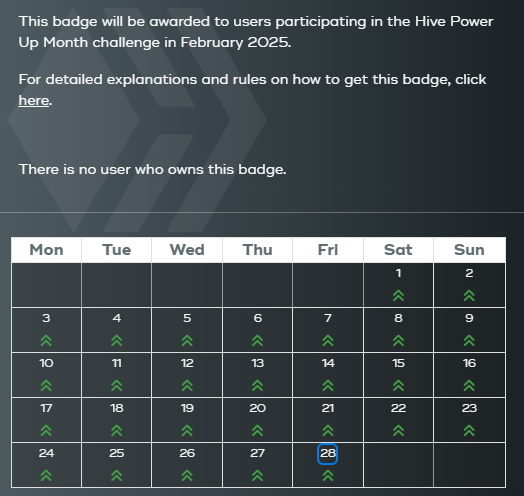Click green arrows under day 19
The width and height of the screenshot is (524, 496).
(x=187, y=430)
